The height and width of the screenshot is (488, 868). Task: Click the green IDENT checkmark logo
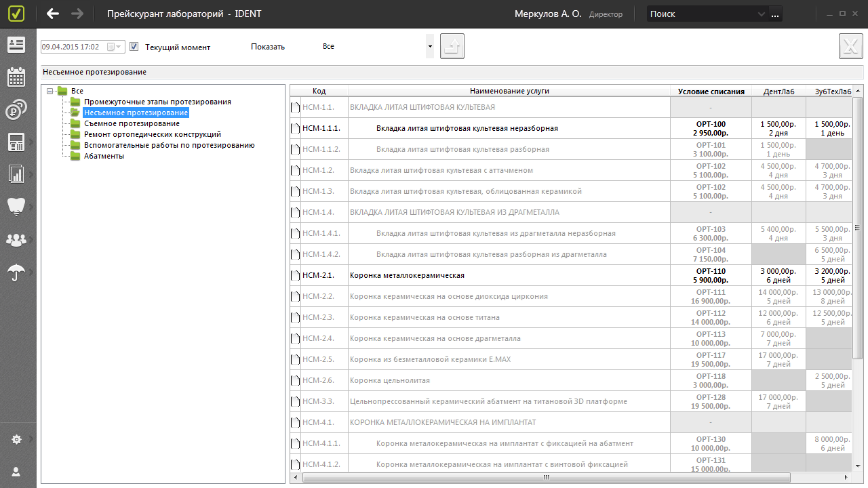pos(18,14)
